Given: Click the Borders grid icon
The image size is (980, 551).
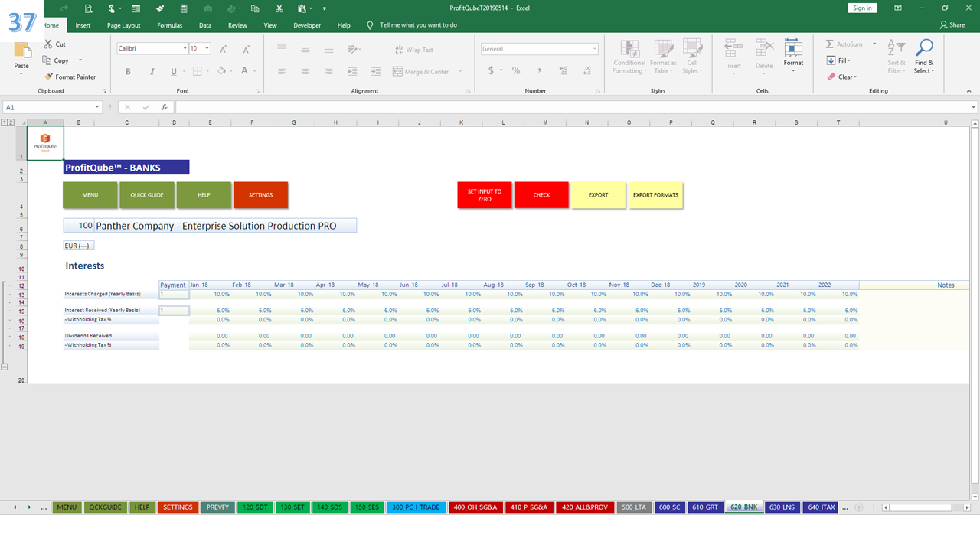Looking at the screenshot, I should click(x=197, y=71).
